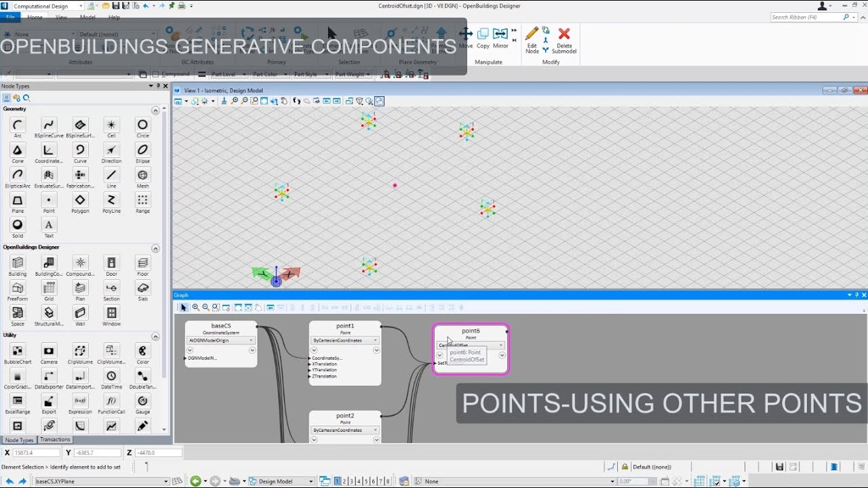Collapse the Geometry section
Image resolution: width=868 pixels, height=488 pixels.
point(155,110)
